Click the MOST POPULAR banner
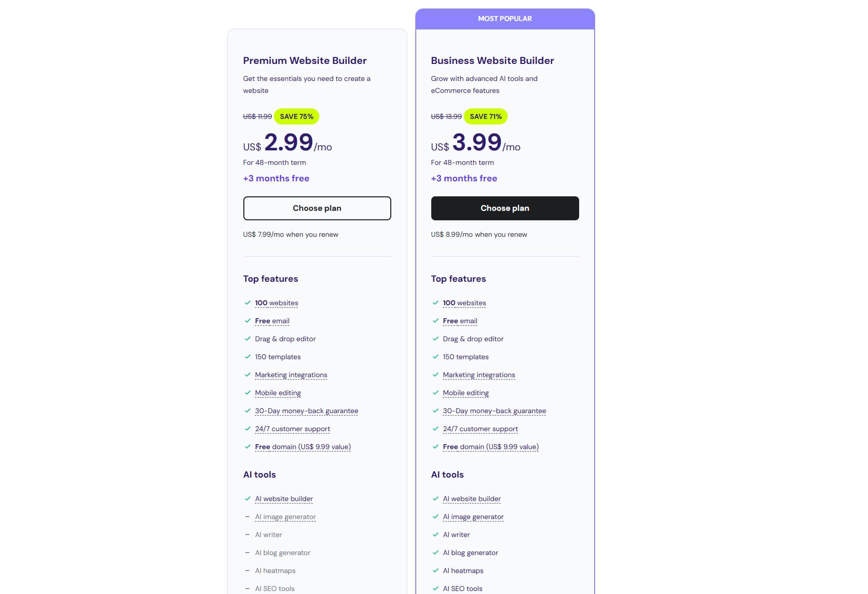The image size is (868, 594). point(505,18)
